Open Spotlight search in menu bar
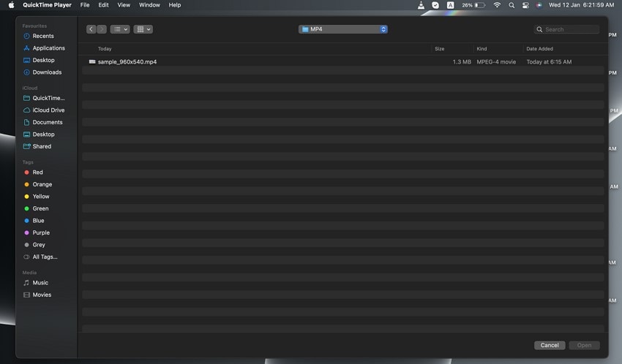Screen dimensions: 622x364 tap(512, 5)
